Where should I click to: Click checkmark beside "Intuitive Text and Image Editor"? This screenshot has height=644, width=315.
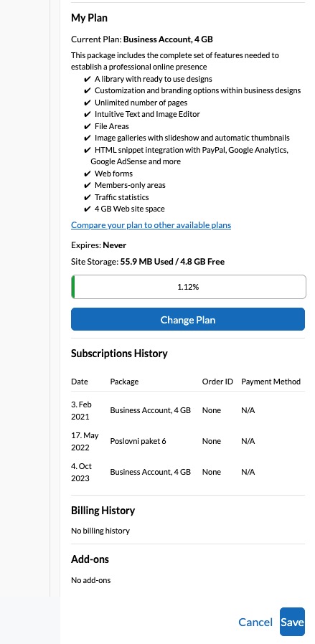click(87, 114)
